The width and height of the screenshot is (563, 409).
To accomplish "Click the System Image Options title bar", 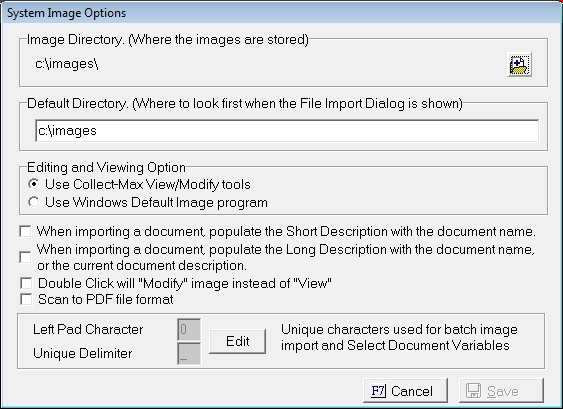I will tap(282, 13).
